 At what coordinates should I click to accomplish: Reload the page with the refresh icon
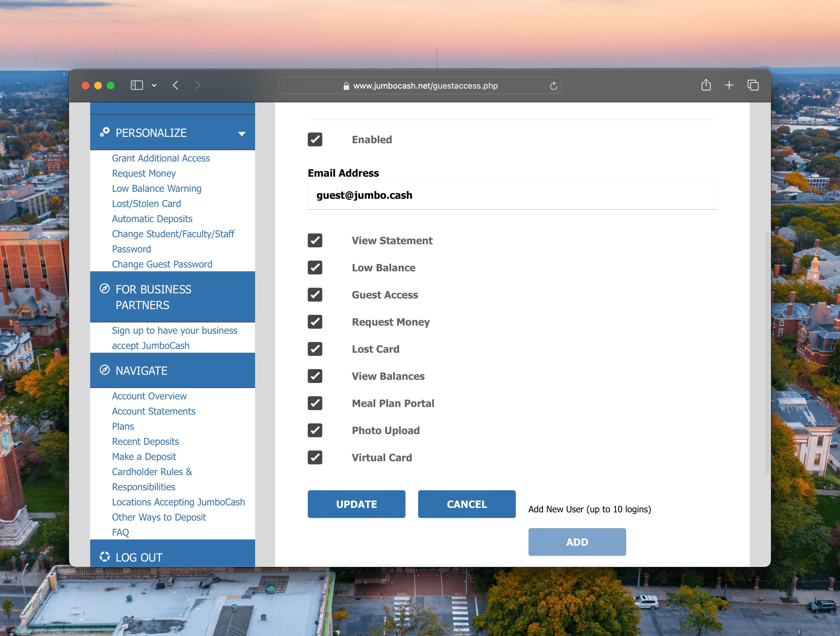coord(553,86)
